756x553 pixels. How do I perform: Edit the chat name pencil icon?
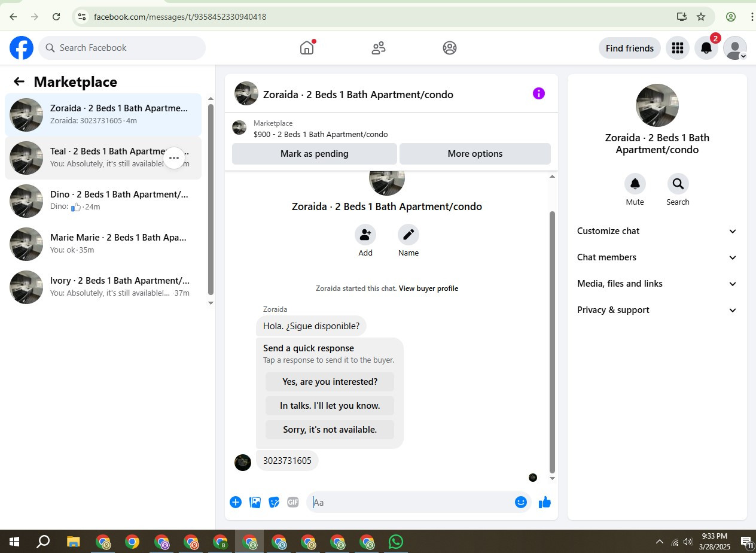409,235
